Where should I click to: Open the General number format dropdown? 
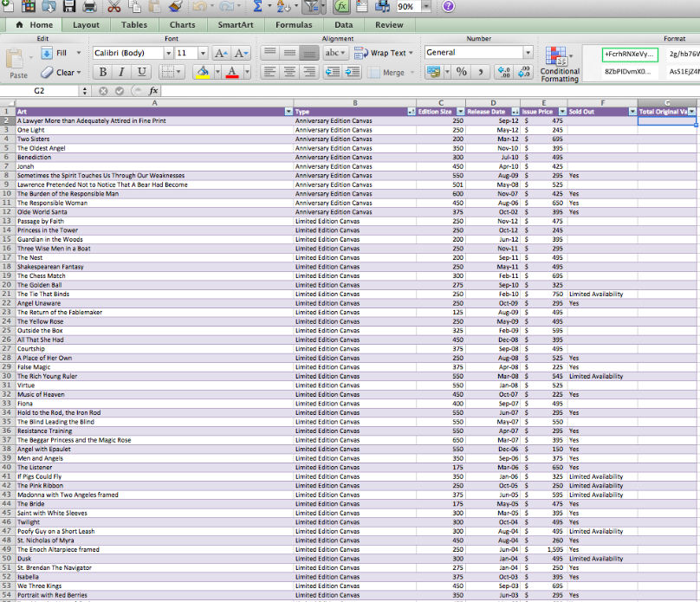click(x=528, y=53)
